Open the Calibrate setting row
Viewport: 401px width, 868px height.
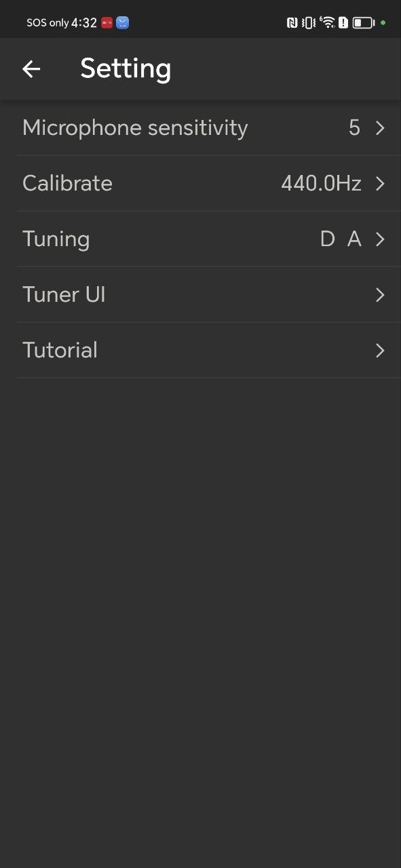pos(208,184)
